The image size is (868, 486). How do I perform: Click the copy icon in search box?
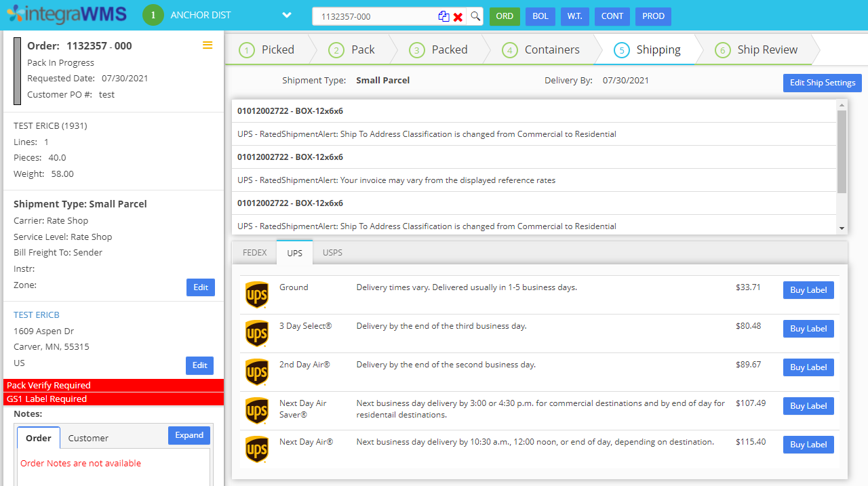pos(443,16)
